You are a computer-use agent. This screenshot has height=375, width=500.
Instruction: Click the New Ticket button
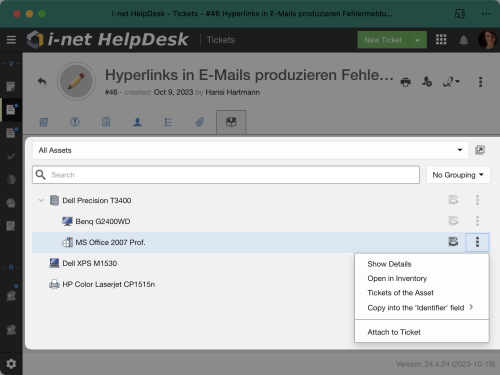pyautogui.click(x=383, y=40)
